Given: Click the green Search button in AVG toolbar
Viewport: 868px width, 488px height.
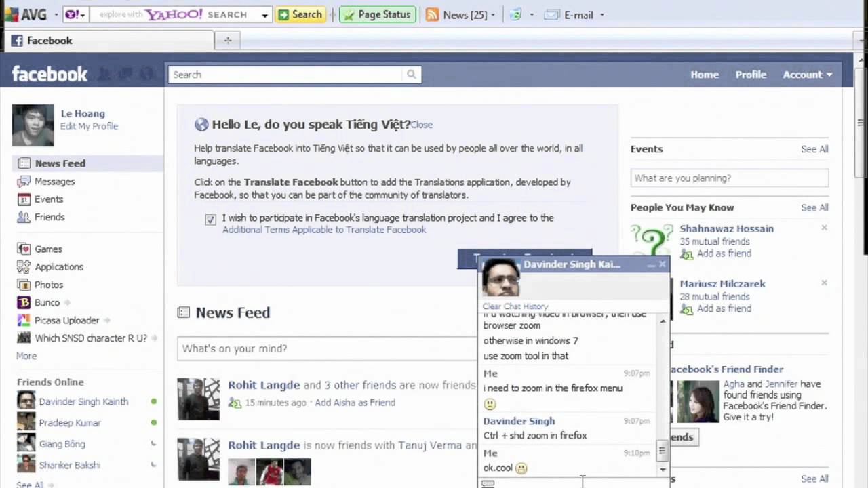Looking at the screenshot, I should (300, 14).
